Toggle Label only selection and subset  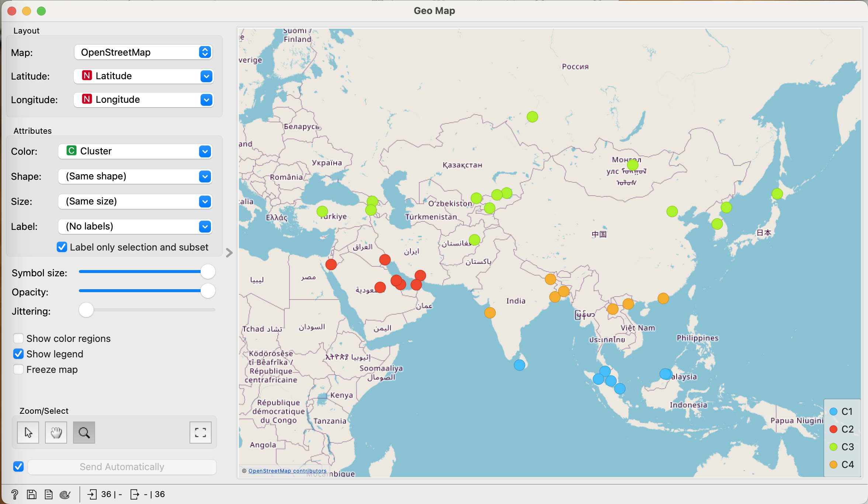point(62,247)
